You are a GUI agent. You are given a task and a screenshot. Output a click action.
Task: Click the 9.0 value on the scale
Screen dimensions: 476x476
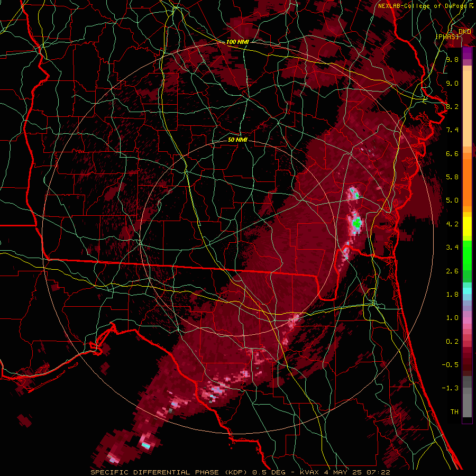point(452,83)
